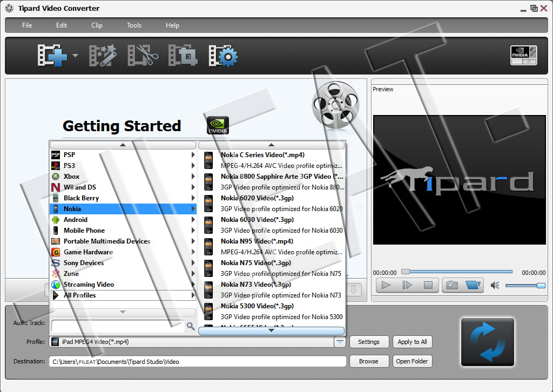The height and width of the screenshot is (392, 553).
Task: Click the profile search text field
Action: [x=118, y=326]
